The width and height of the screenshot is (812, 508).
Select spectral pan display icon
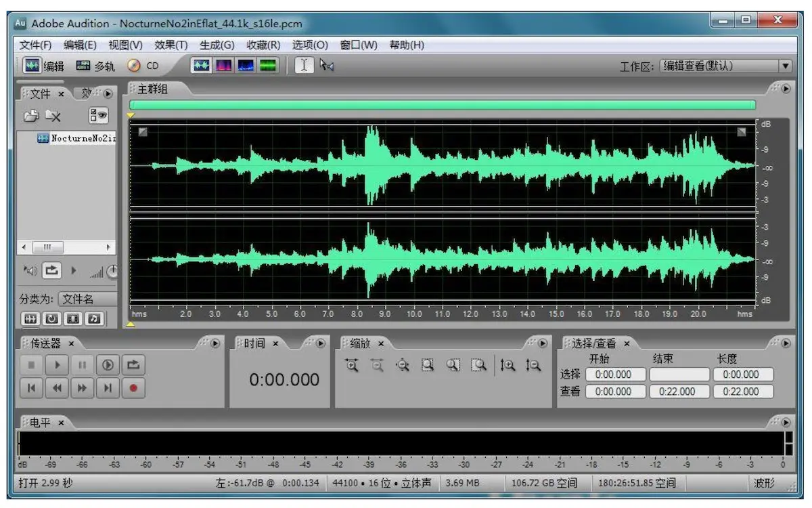tap(246, 66)
